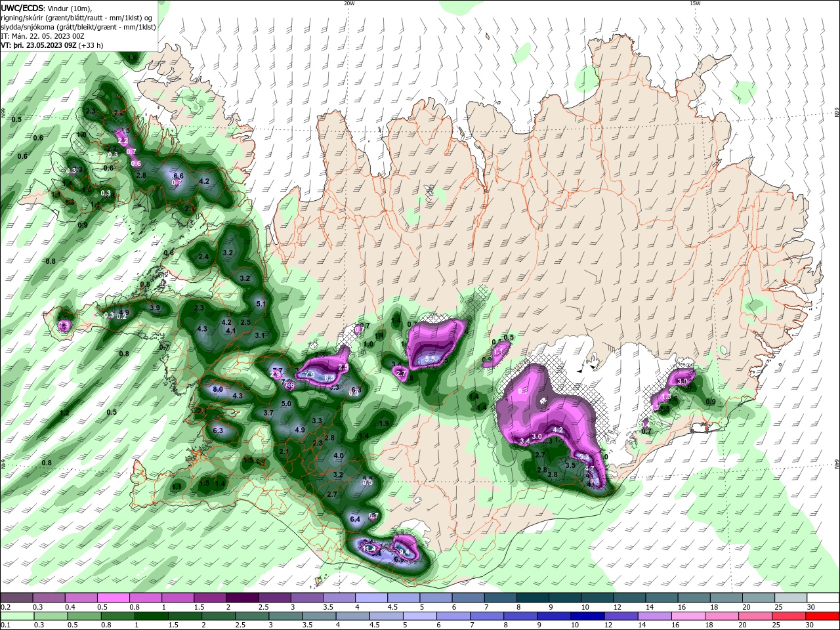Click the 1.9 precipitation value on map
Viewport: 840px width, 630px height.
tap(384, 424)
